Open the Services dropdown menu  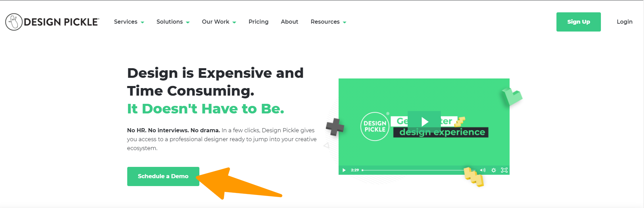(x=129, y=22)
